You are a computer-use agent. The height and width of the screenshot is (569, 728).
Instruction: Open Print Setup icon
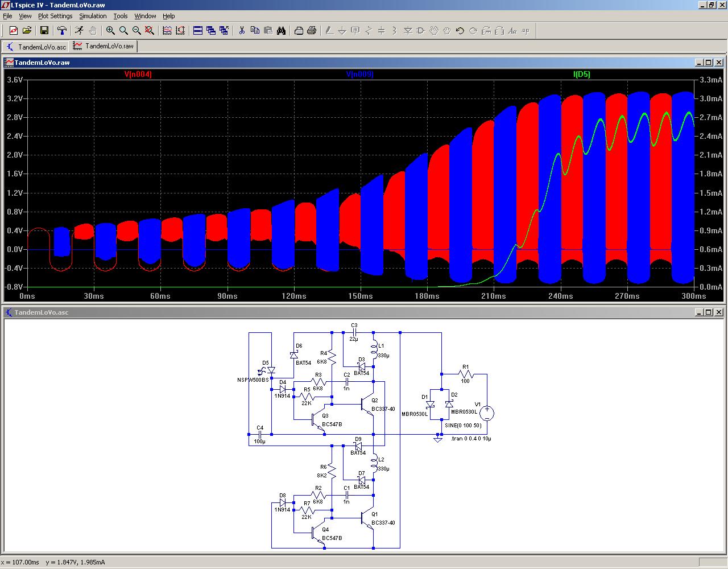(x=299, y=31)
